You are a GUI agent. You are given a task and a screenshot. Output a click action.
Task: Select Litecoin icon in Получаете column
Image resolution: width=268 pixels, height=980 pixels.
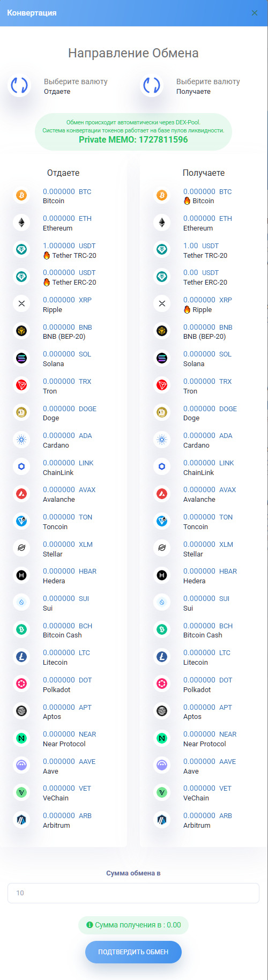coord(162,657)
